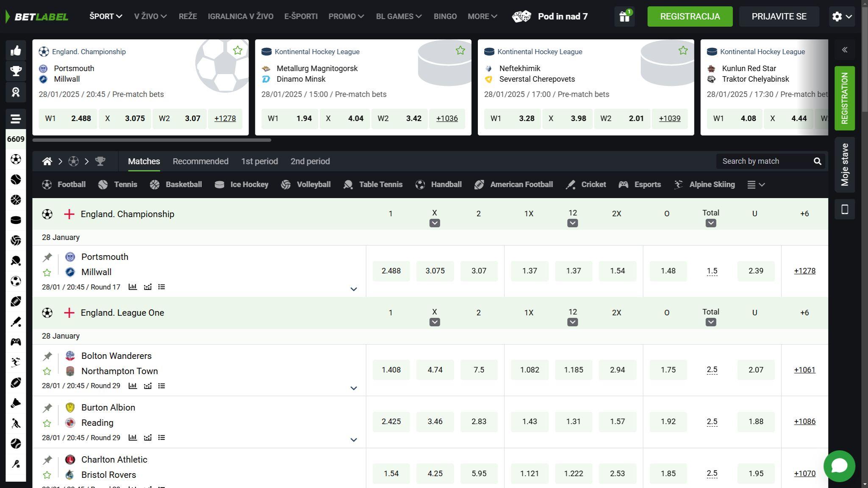This screenshot has height=488, width=868.
Task: Favorite the Portsmouth vs Millwall top card
Action: (238, 50)
